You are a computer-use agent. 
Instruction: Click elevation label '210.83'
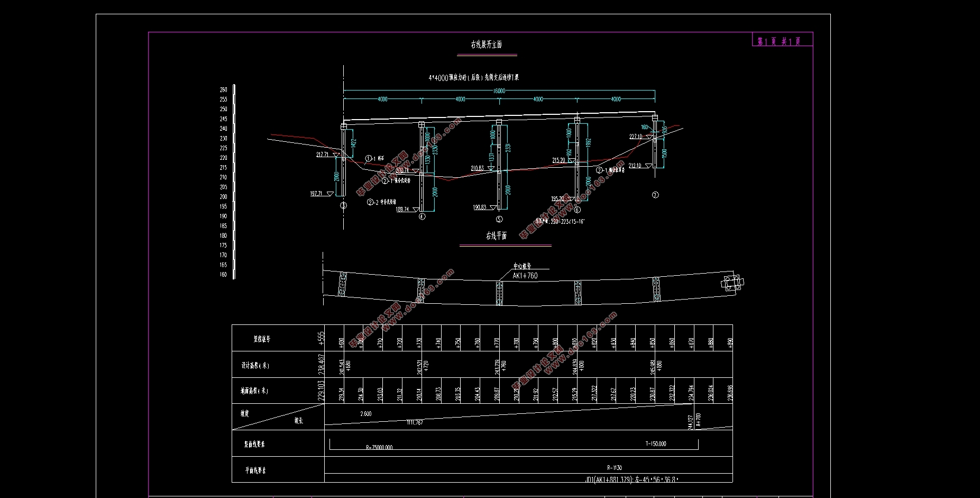click(477, 168)
